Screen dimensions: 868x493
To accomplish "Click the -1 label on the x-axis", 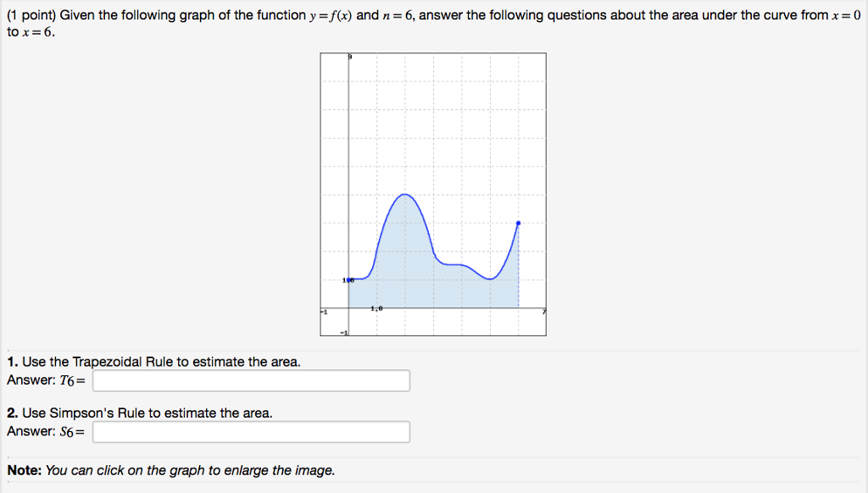I will (323, 313).
